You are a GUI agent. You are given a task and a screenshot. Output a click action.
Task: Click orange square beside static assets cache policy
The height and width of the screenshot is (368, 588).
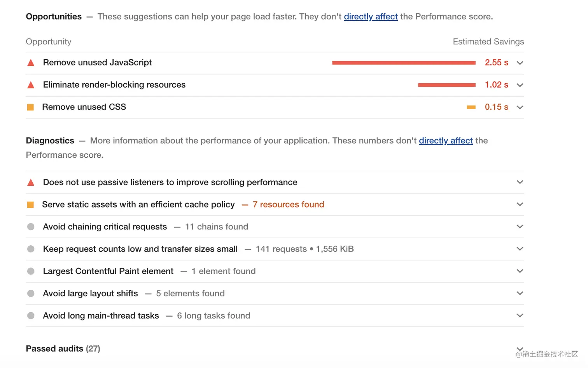(x=30, y=204)
